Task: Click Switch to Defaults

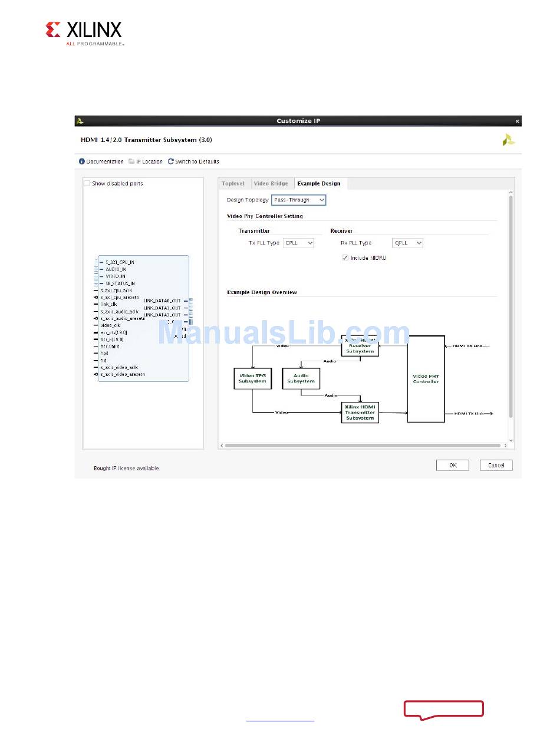Action: pyautogui.click(x=197, y=161)
